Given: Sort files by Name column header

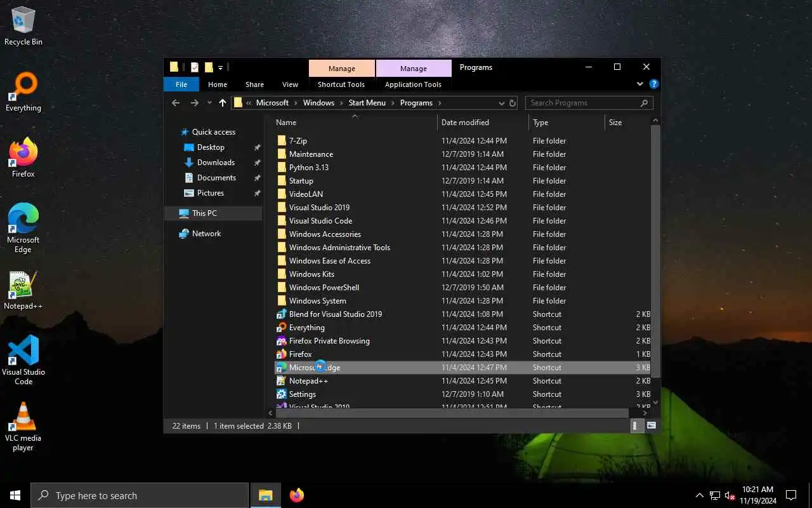Looking at the screenshot, I should (355, 123).
